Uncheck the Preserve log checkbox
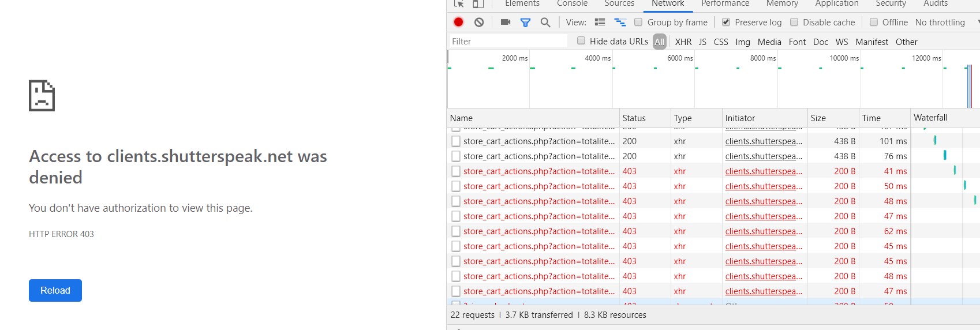This screenshot has height=330, width=980. (726, 22)
